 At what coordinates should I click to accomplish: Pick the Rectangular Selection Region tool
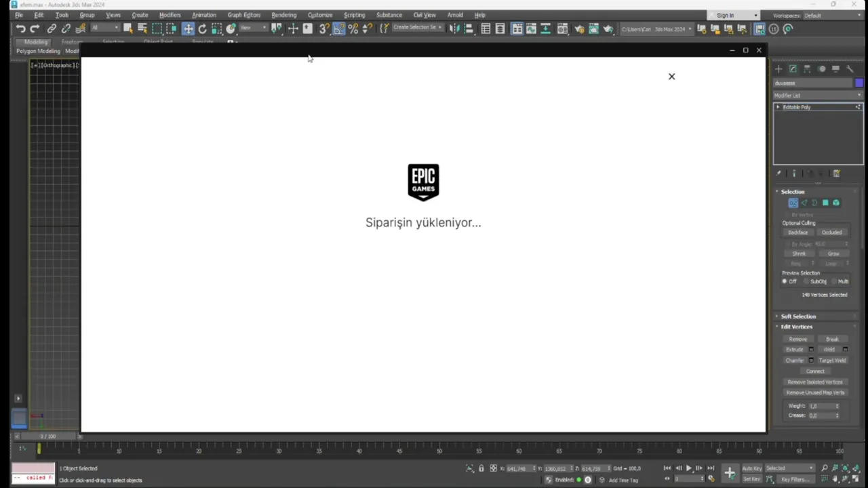coord(157,28)
